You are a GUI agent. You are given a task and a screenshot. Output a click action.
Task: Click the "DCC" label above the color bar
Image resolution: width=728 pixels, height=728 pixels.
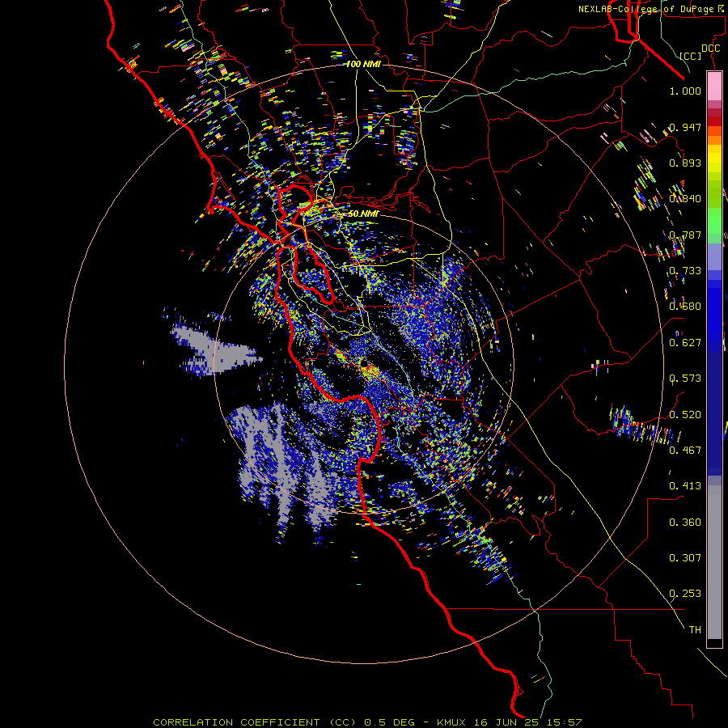point(710,49)
